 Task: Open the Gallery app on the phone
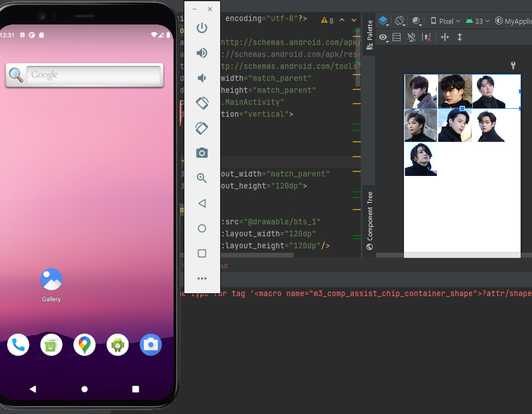coord(51,280)
